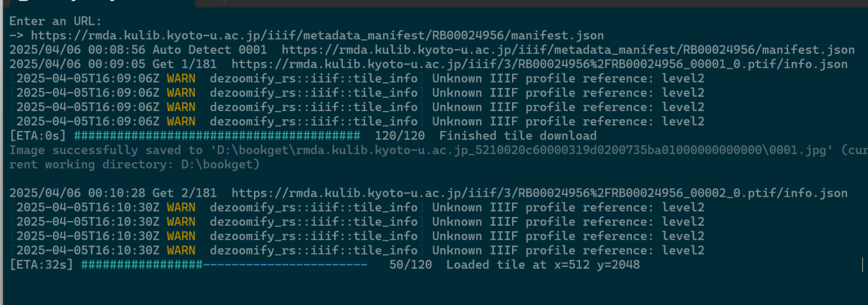Viewport: 868px width, 305px height.
Task: Click the 50/120 tile counter
Action: tap(410, 265)
